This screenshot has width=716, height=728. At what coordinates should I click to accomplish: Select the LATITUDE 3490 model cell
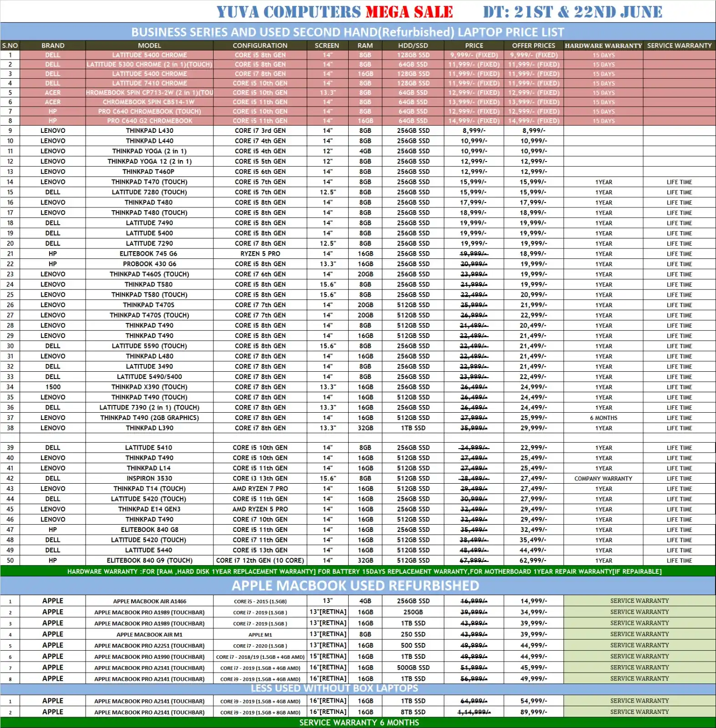pos(149,367)
